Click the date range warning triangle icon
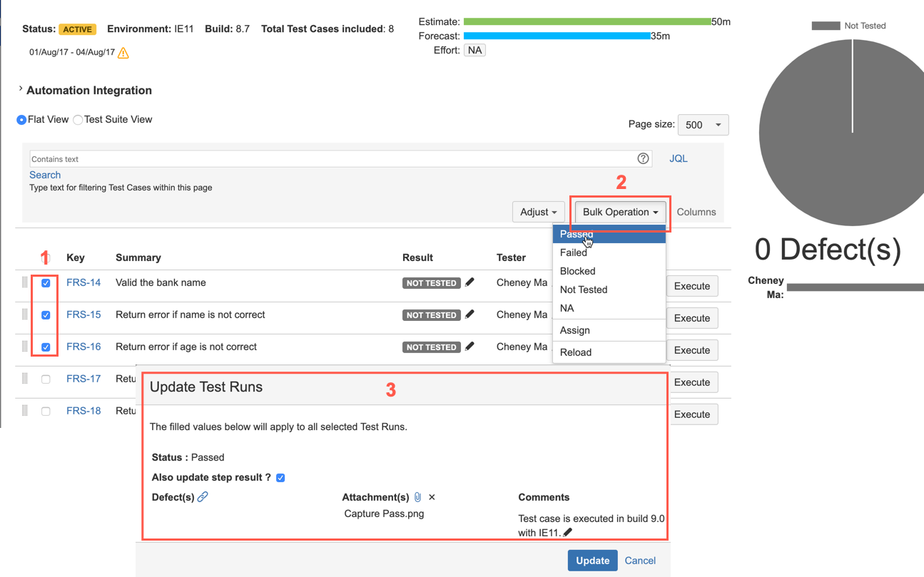The height and width of the screenshot is (577, 924). [123, 53]
